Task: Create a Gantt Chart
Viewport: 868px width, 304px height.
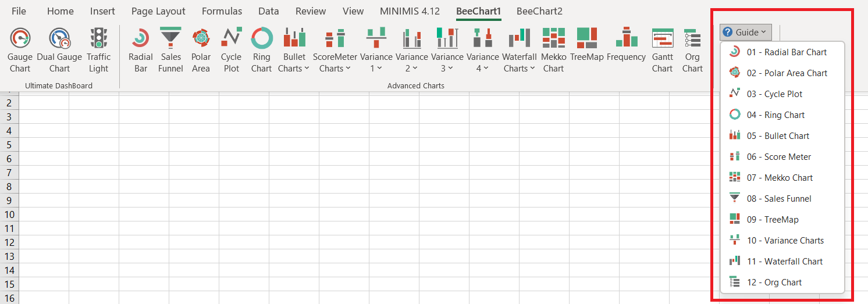Action: tap(662, 50)
